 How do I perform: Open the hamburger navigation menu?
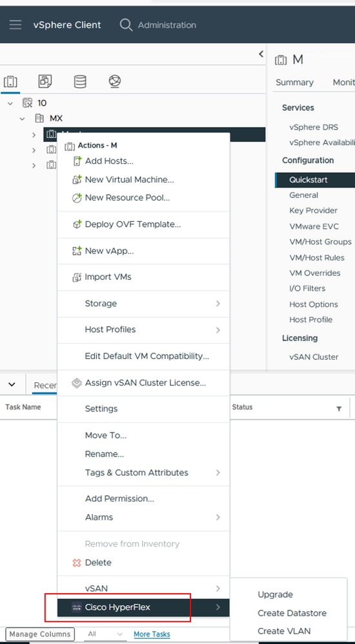pos(15,24)
